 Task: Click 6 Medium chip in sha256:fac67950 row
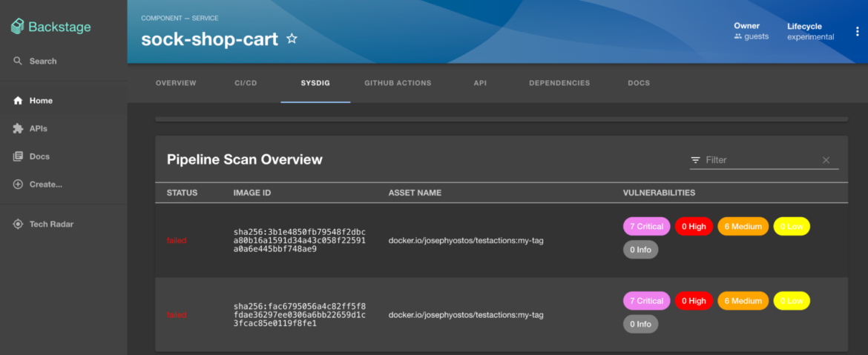[743, 301]
